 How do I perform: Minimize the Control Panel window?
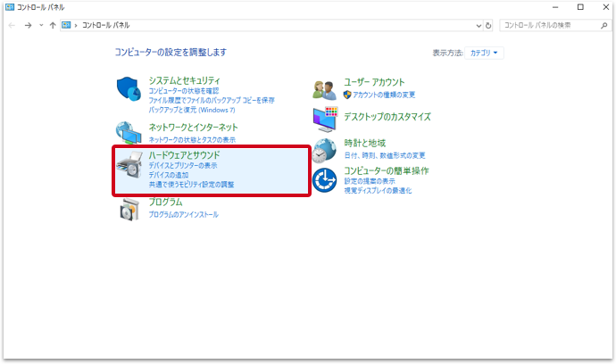(x=555, y=7)
